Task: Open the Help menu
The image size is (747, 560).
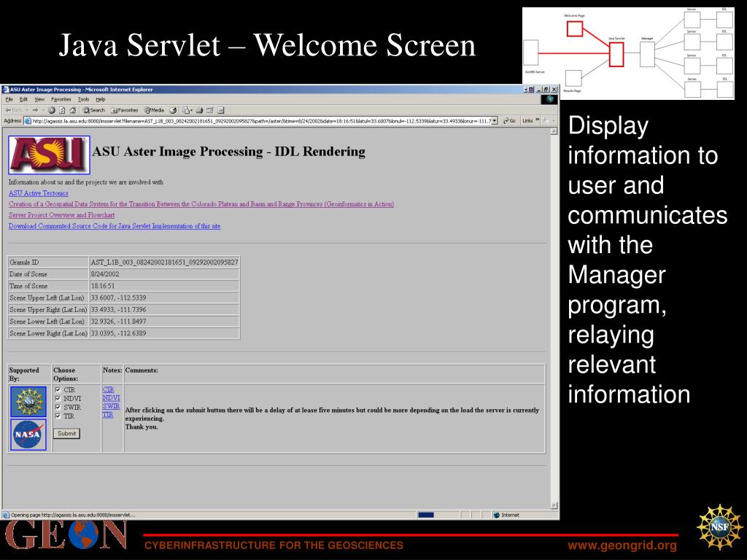Action: pyautogui.click(x=100, y=99)
